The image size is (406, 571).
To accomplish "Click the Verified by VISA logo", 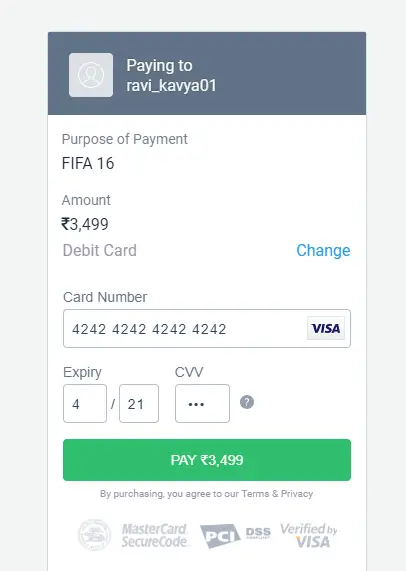I will (308, 535).
